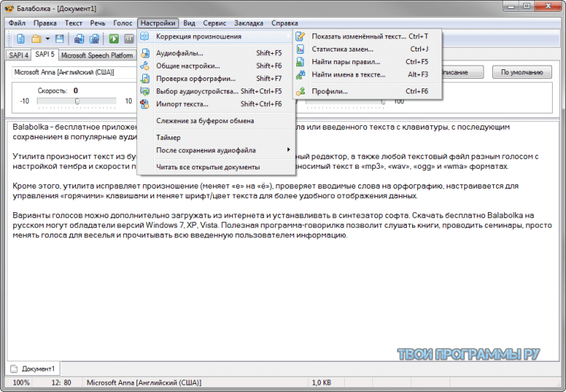Click the Save audio file toolbar icon

(x=80, y=38)
